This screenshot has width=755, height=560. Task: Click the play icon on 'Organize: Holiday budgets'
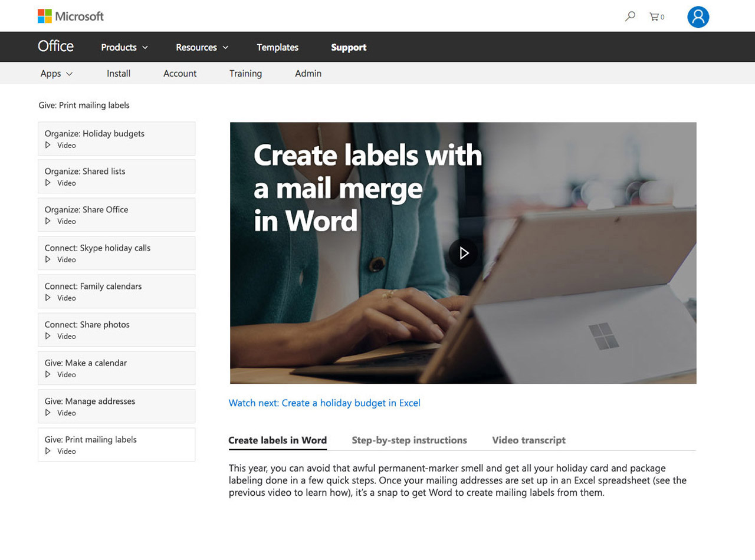pos(47,145)
